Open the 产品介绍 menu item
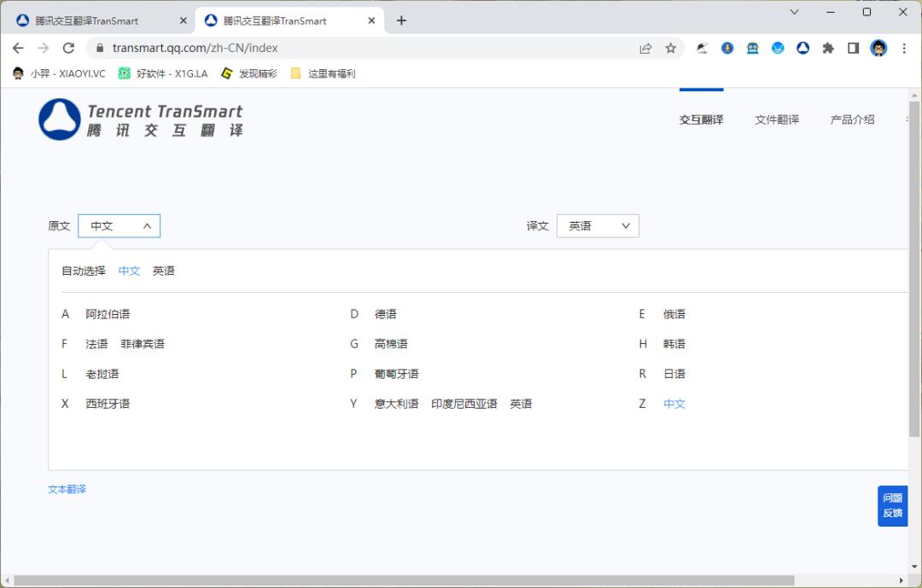 (x=852, y=119)
